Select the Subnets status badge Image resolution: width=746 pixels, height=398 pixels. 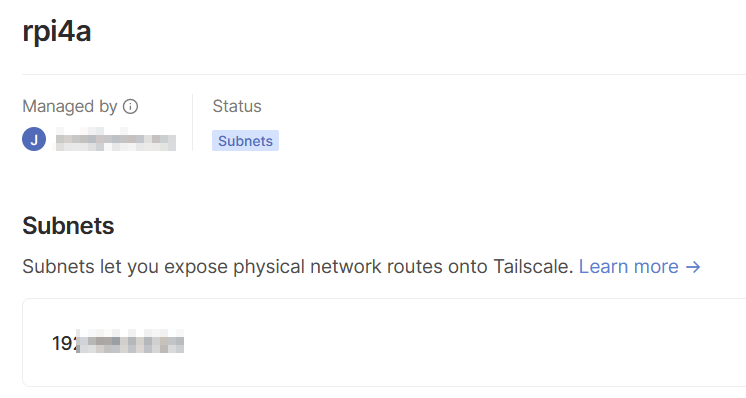[245, 141]
